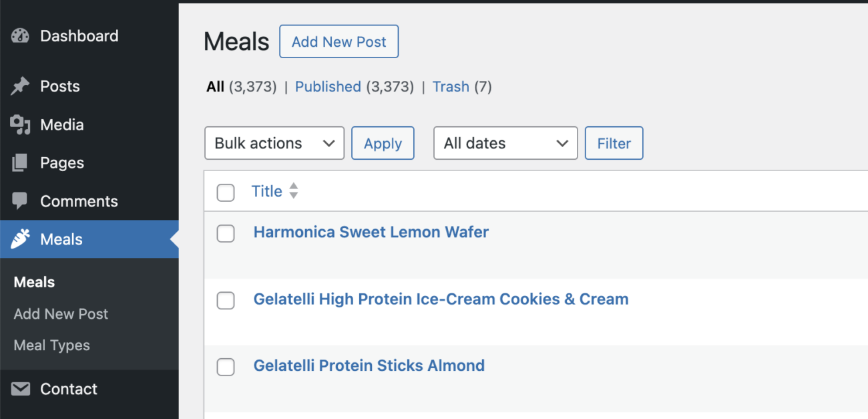Check the Gelatelli Protein Sticks Almond row
The height and width of the screenshot is (419, 868).
(x=226, y=367)
